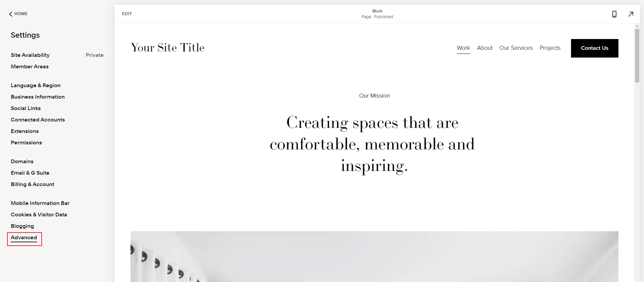
Task: Open Domains settings
Action: 22,162
